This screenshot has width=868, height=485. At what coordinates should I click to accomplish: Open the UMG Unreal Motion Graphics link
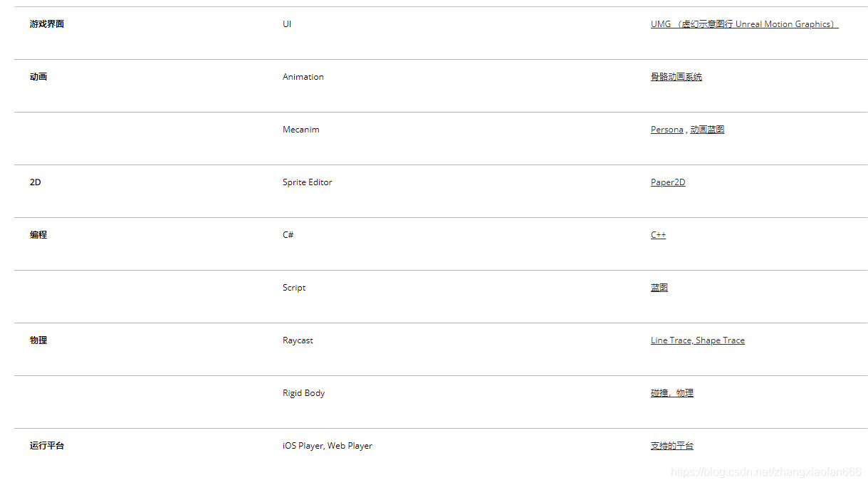(744, 24)
